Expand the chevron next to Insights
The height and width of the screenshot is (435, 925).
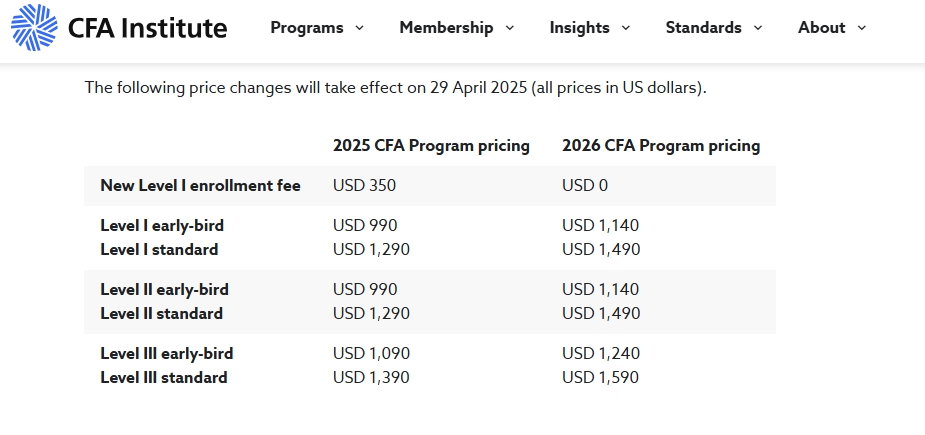pyautogui.click(x=626, y=28)
